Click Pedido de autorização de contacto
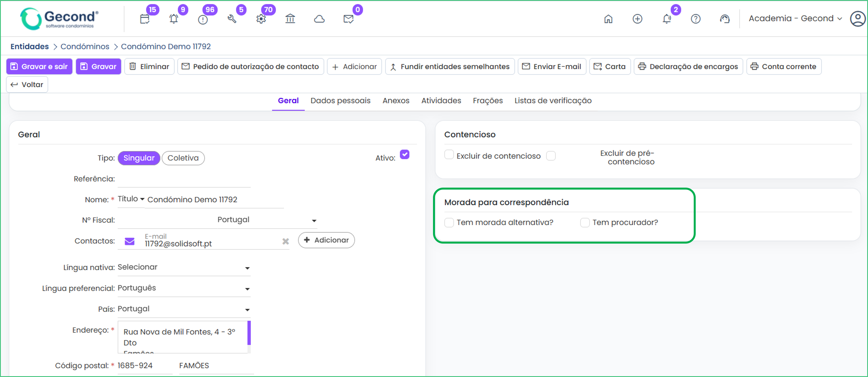The image size is (868, 377). (251, 66)
